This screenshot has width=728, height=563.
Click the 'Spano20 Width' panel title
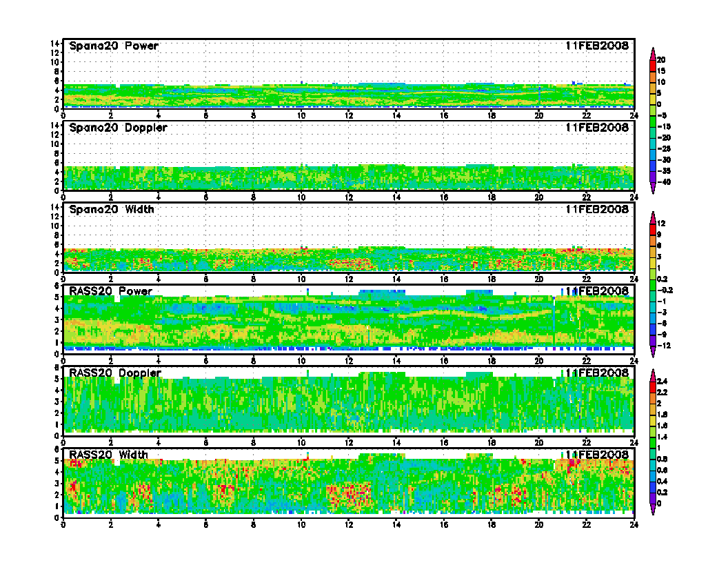point(112,210)
